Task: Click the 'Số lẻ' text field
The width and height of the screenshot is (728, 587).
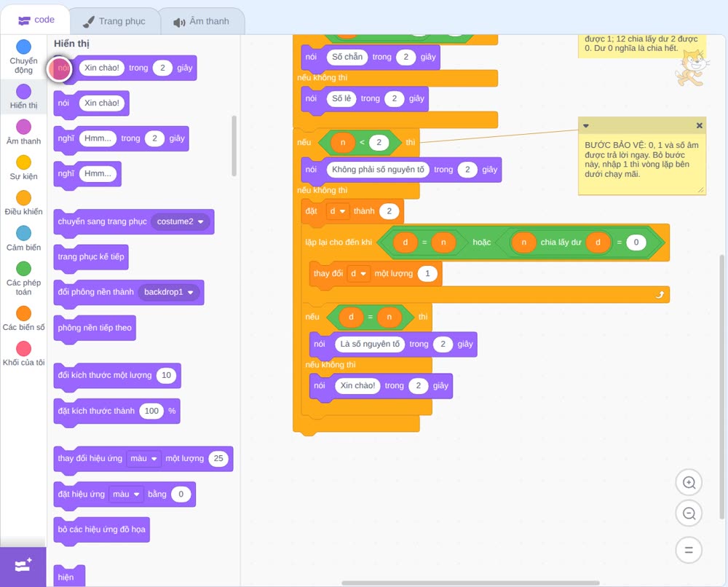Action: point(341,98)
